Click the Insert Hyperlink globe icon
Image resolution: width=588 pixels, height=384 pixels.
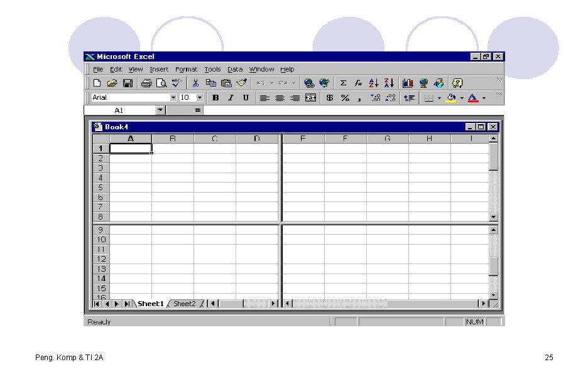tap(309, 83)
